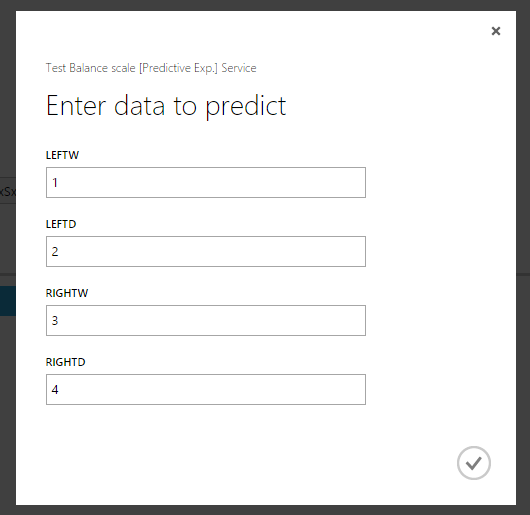Submit the test data with the checkmark button
Viewport: 530px width, 515px height.
(x=474, y=463)
